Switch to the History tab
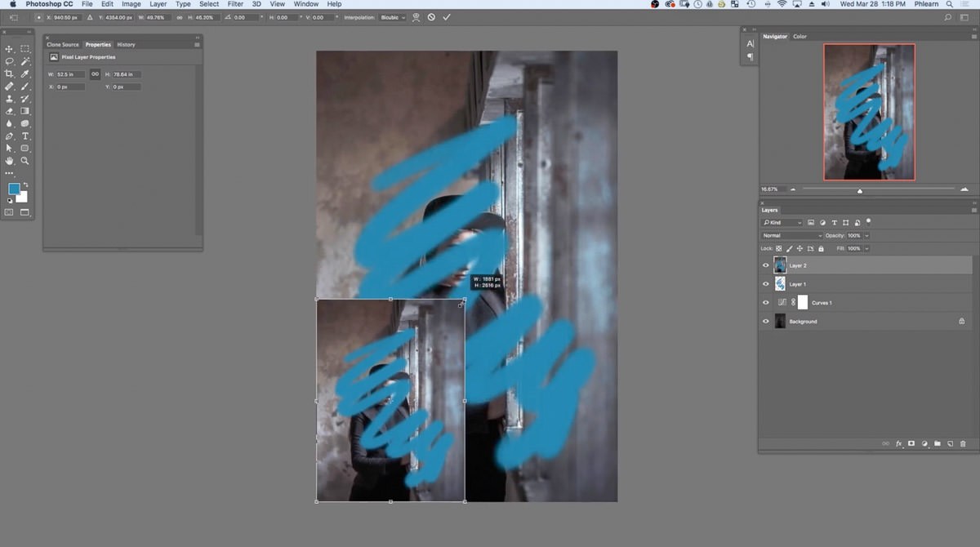 (126, 44)
